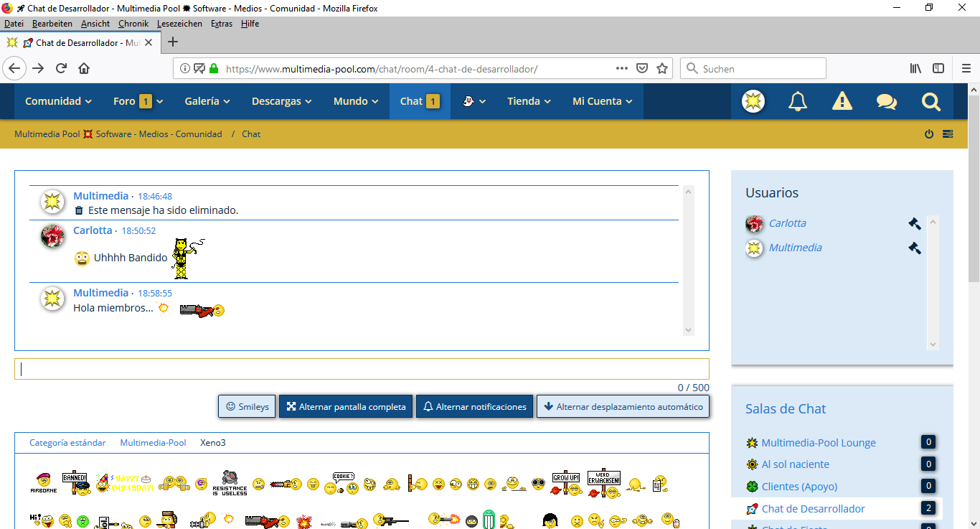This screenshot has width=980, height=529.
Task: Toggle Alternar desplazamiento automático
Action: [623, 406]
